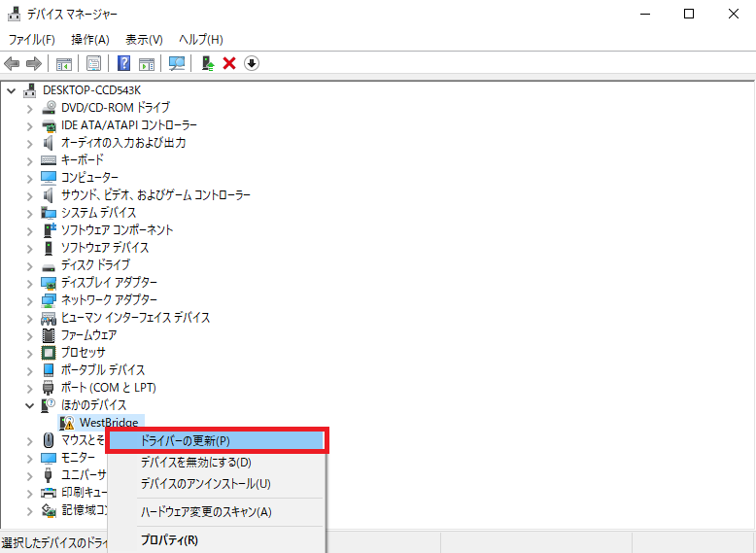Click the Properties toolbar icon

(93, 63)
